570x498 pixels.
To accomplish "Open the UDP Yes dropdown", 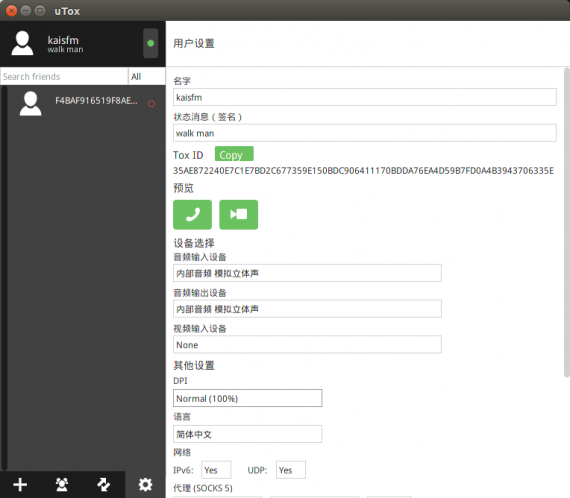I will point(291,470).
